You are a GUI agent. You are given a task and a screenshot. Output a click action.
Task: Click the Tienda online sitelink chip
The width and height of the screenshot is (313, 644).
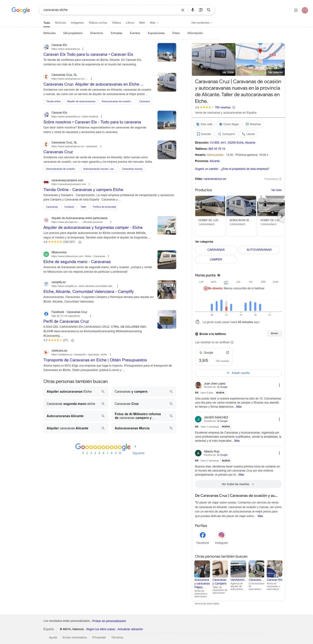point(53,101)
